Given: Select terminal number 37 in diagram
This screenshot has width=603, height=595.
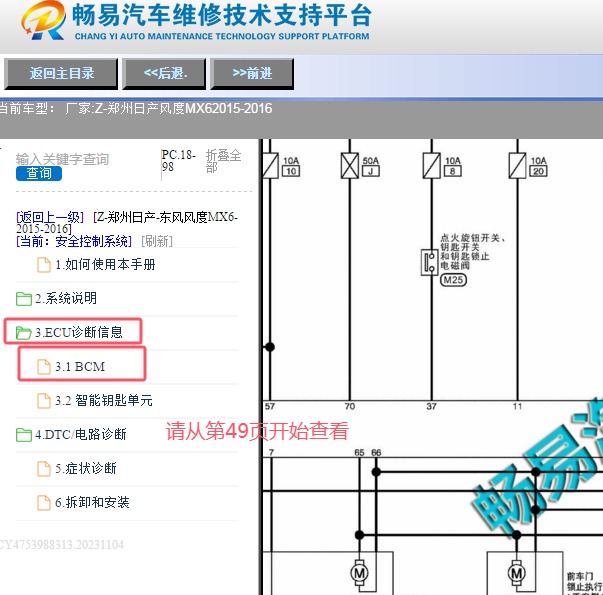Looking at the screenshot, I should [431, 406].
